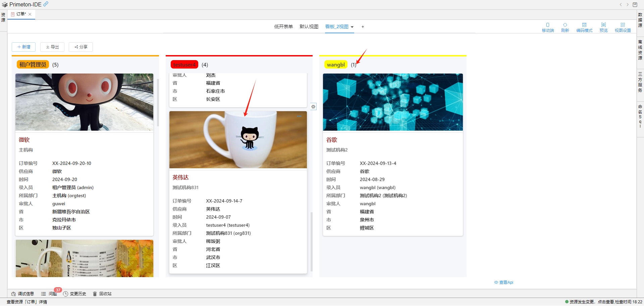Screen dimensions: 644x306
Task: Switch to 默认视图 tab
Action: point(309,27)
